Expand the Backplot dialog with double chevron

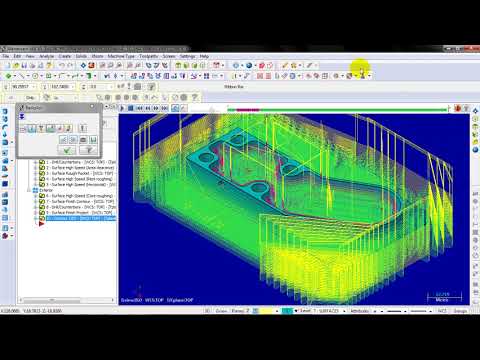click(x=22, y=116)
